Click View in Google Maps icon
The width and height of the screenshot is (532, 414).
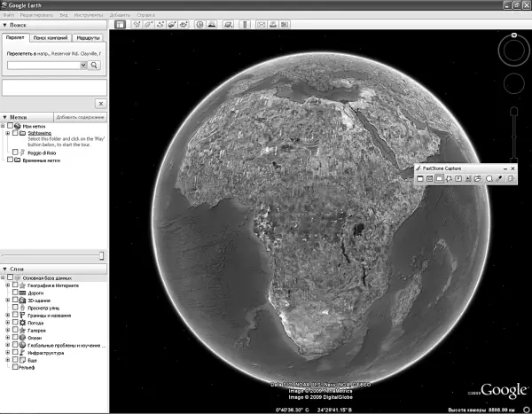[285, 25]
